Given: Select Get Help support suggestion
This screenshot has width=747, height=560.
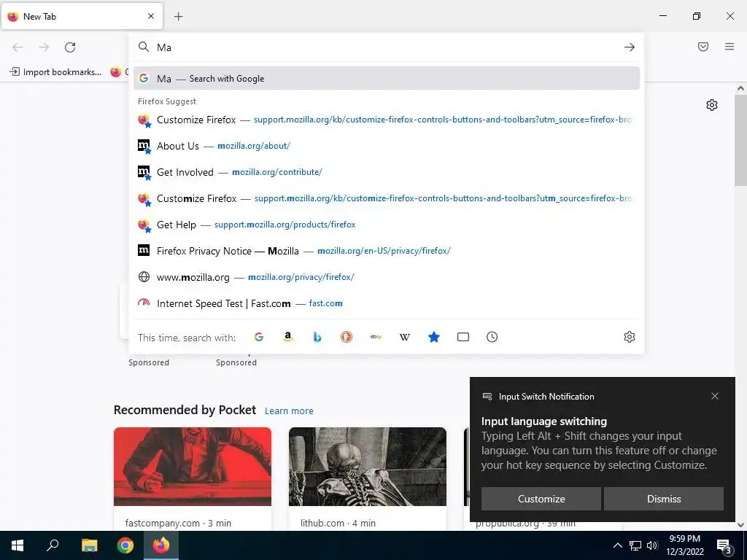Looking at the screenshot, I should point(387,225).
